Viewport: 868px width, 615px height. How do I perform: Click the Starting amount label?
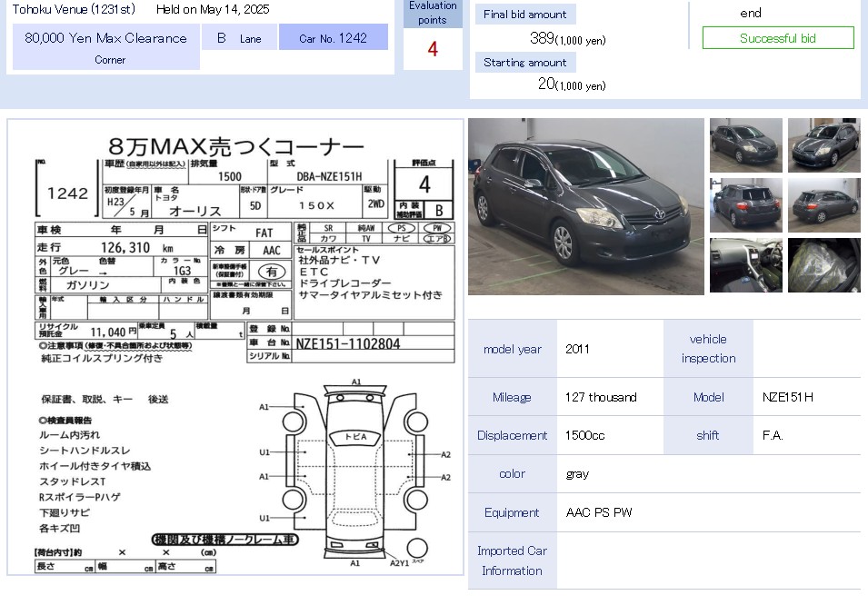pyautogui.click(x=524, y=63)
